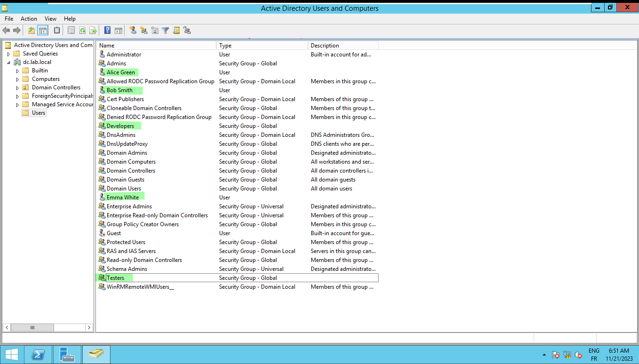Sort the list by Type column header
639x364 pixels.
pos(261,46)
